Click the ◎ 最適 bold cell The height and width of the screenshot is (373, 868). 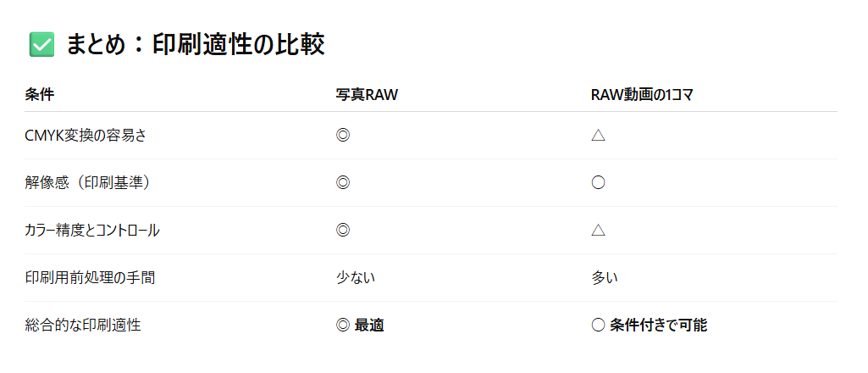360,326
